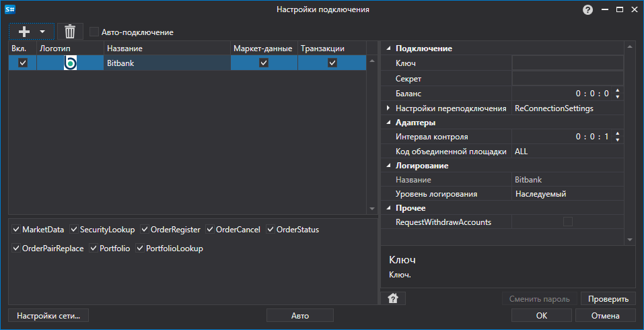Select the Название property row in Логирование
The width and height of the screenshot is (644, 330).
pyautogui.click(x=502, y=180)
